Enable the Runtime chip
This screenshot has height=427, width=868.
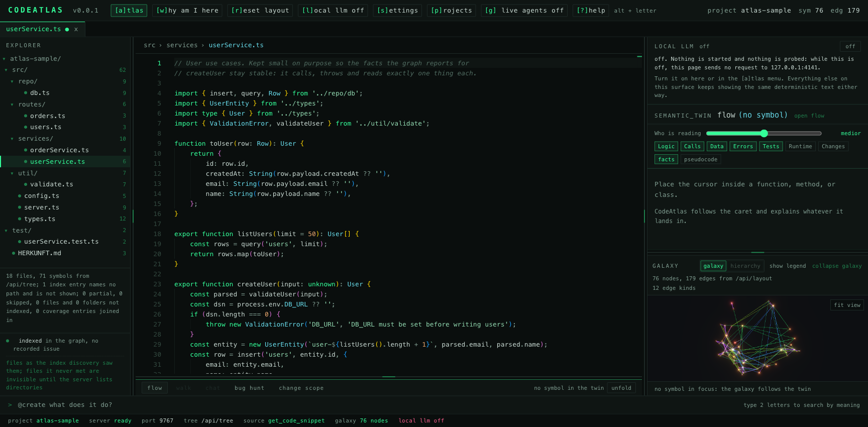point(800,147)
